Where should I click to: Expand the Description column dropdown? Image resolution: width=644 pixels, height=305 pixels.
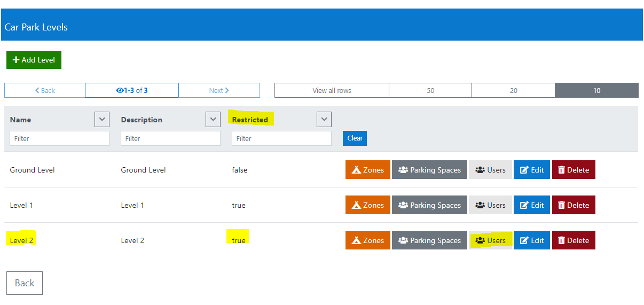(x=213, y=119)
